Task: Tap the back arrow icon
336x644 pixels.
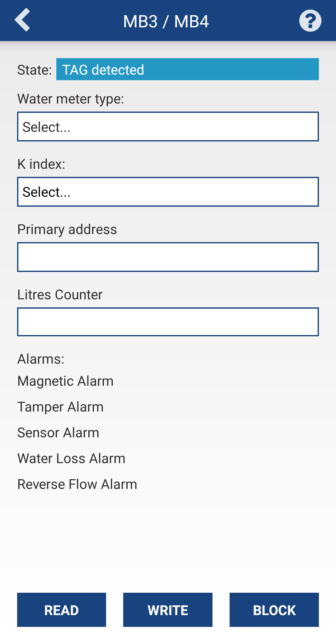Action: click(22, 20)
